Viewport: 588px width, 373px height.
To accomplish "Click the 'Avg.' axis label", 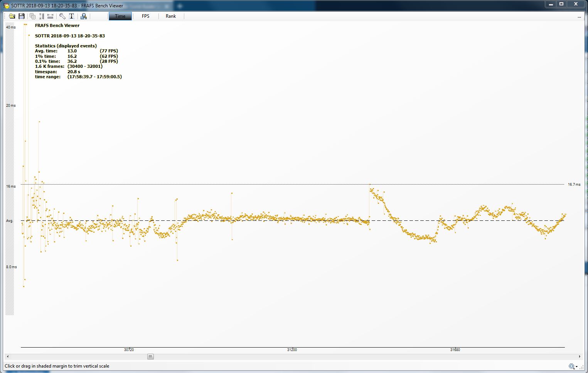I will point(9,221).
